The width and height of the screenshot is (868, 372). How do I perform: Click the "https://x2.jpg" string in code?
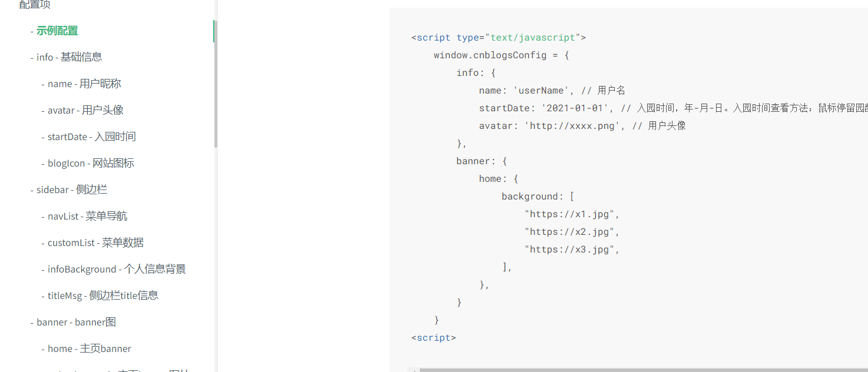[571, 232]
